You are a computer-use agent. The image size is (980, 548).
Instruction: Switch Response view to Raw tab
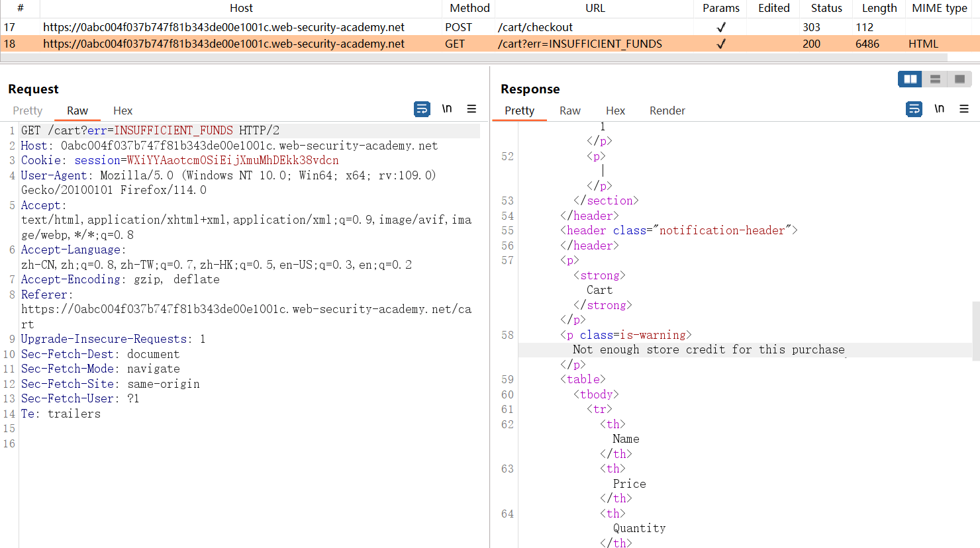569,111
